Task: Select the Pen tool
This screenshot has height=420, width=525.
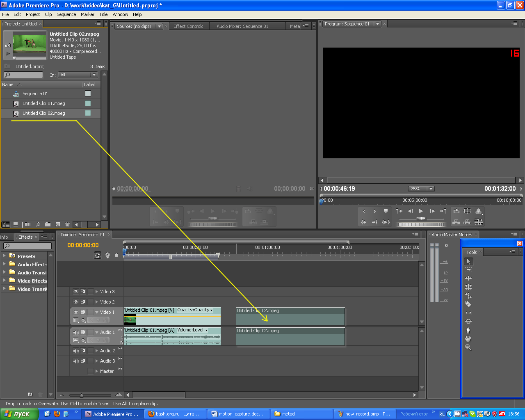Action: [x=468, y=330]
